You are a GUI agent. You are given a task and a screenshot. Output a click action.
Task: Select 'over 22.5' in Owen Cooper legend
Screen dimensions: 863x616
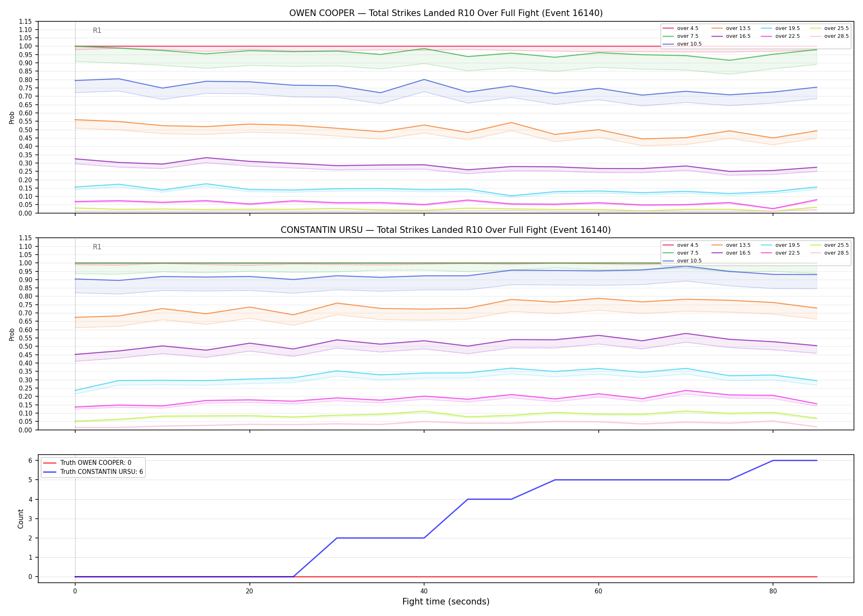[780, 36]
